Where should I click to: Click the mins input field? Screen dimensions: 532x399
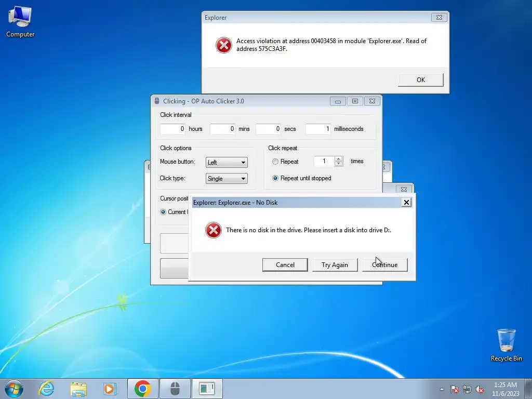point(222,129)
